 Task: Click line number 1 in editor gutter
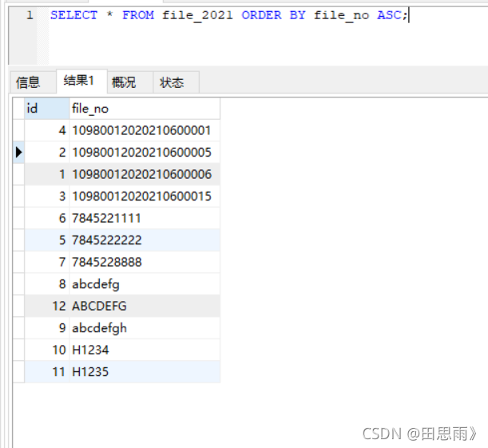(x=30, y=15)
